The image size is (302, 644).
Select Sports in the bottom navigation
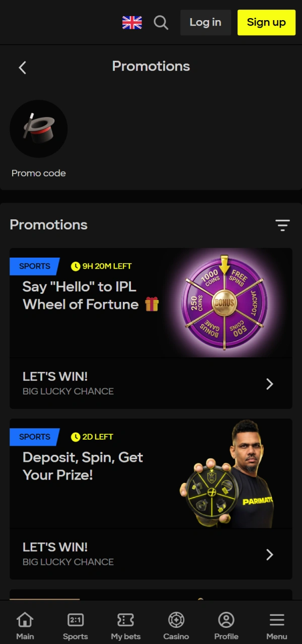(75, 620)
